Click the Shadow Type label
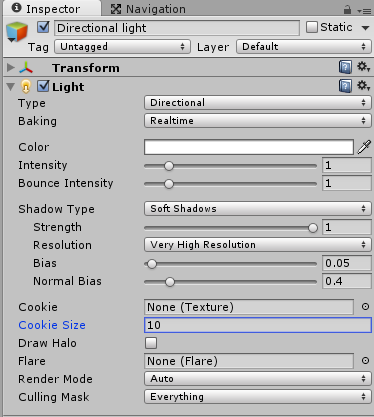Screen dimensions: 374x417 56,209
